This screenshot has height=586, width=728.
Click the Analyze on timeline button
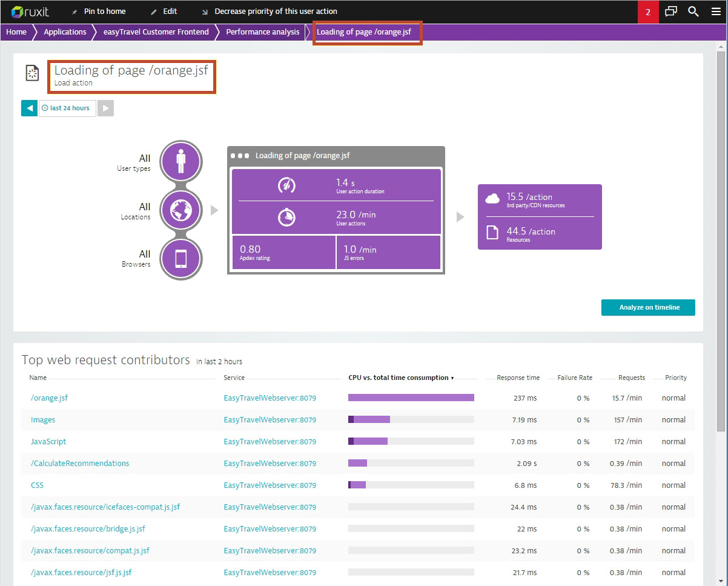(x=648, y=307)
